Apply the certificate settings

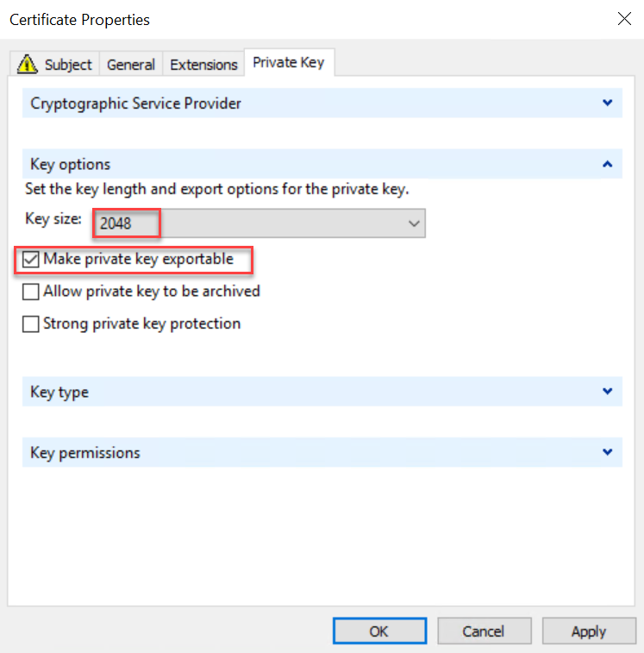coord(588,631)
